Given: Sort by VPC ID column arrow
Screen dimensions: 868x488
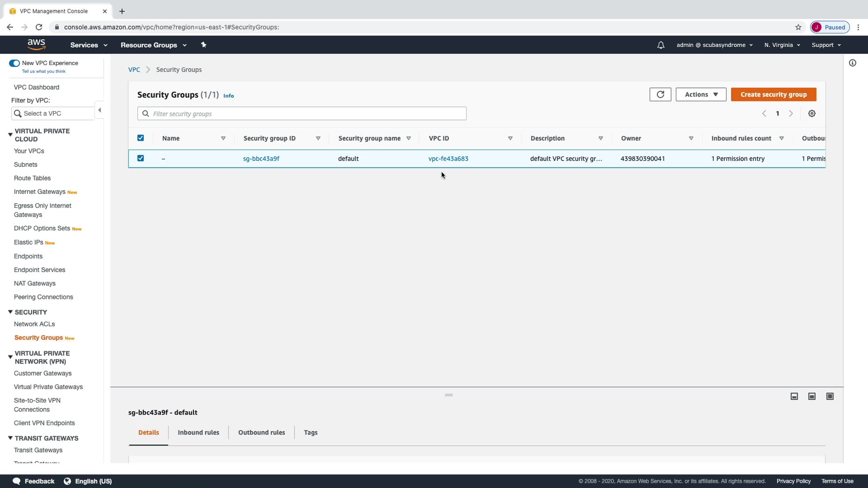Looking at the screenshot, I should 510,138.
